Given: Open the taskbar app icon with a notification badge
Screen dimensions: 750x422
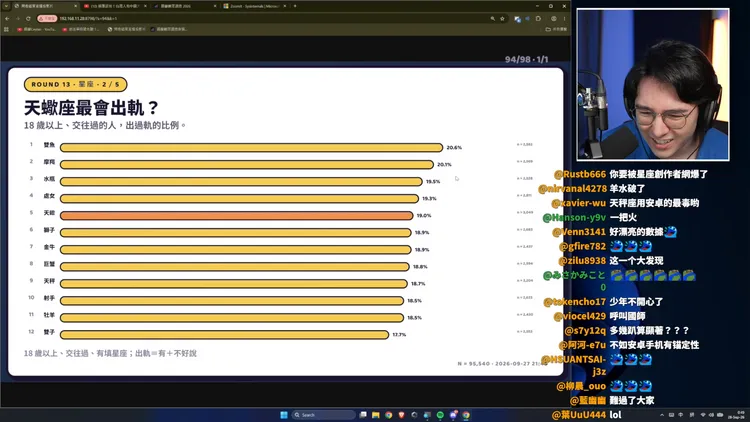Looking at the screenshot, I should click(x=453, y=415).
